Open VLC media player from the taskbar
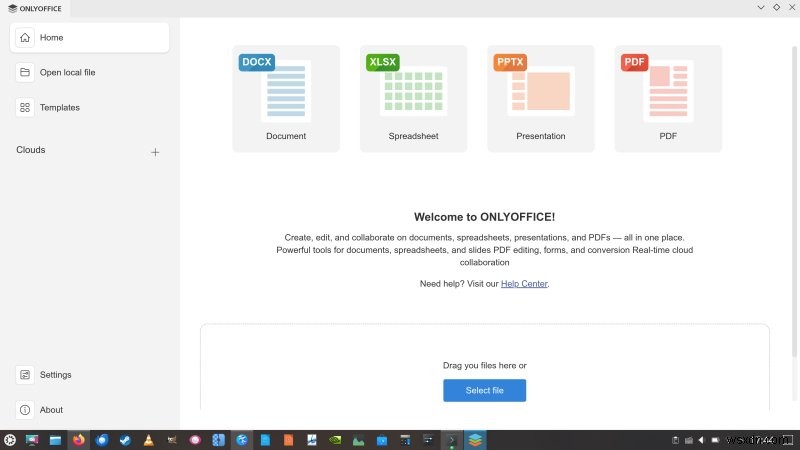Image resolution: width=800 pixels, height=450 pixels. (148, 440)
